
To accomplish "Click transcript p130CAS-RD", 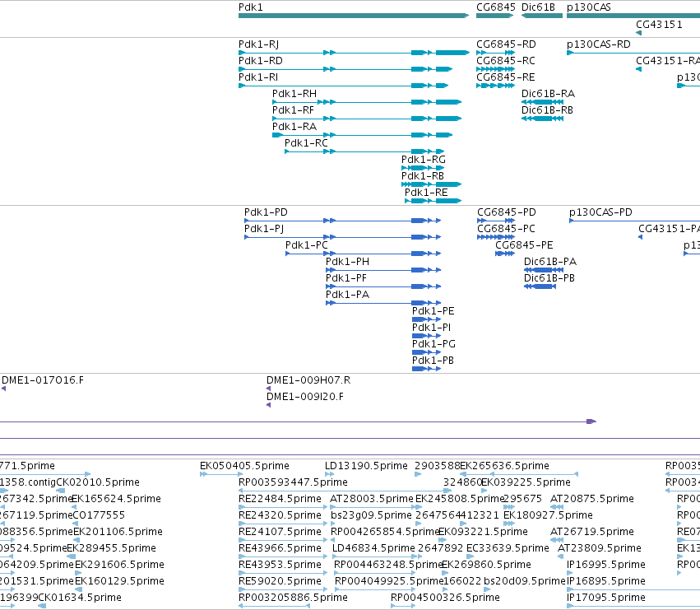I will 633,53.
